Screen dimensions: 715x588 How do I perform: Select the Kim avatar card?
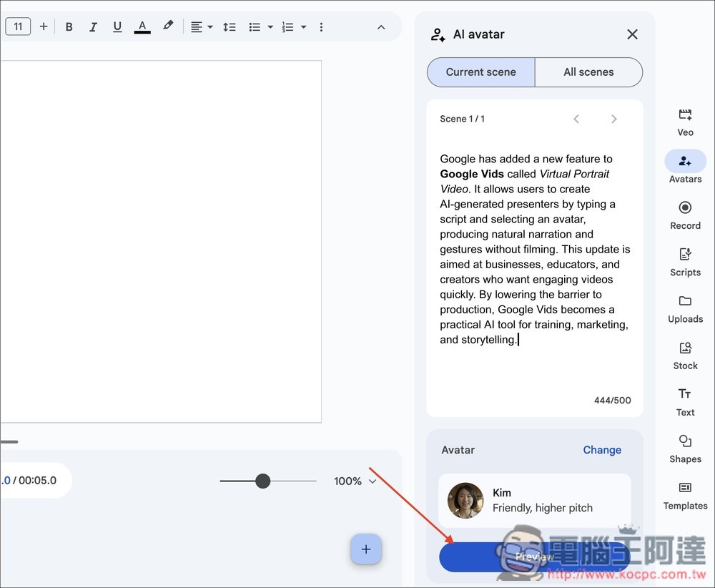[x=535, y=501]
